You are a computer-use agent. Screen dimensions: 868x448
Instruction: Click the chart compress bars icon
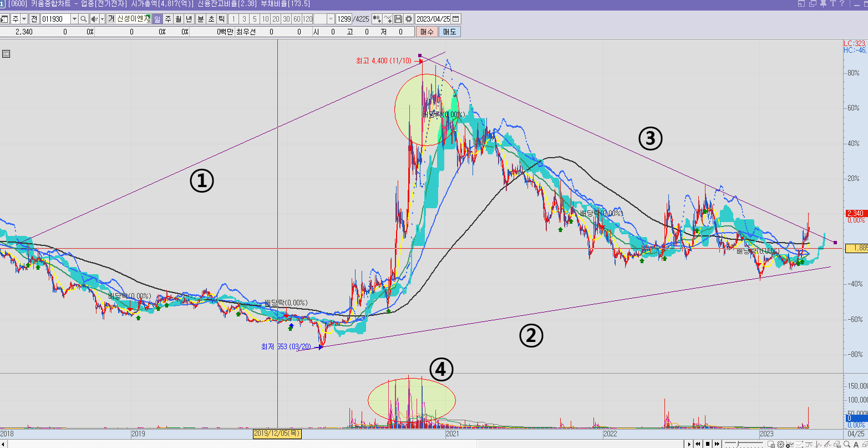click(377, 19)
